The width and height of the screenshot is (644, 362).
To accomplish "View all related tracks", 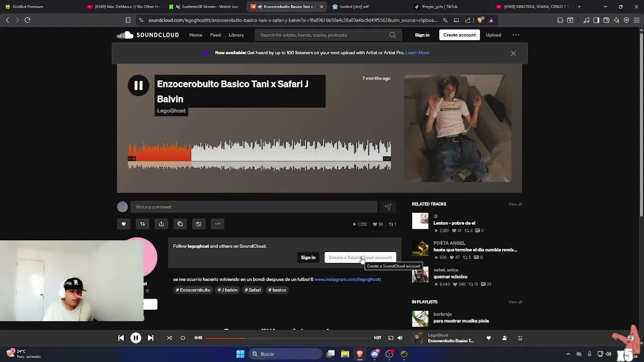I will pyautogui.click(x=515, y=204).
